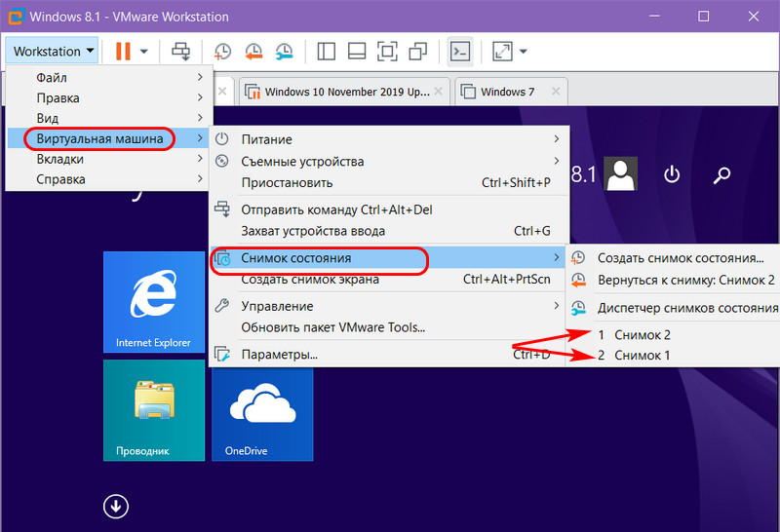Click the Send Ctrl+Alt+Del toolbar icon

tap(180, 52)
